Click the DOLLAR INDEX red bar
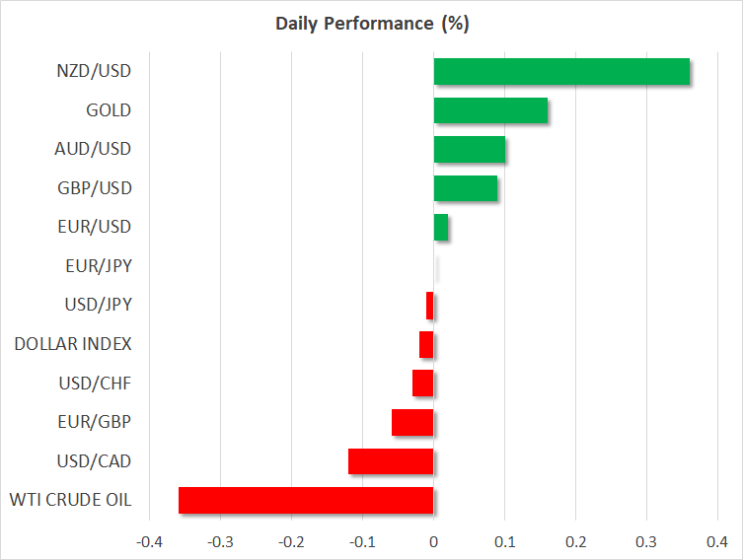The height and width of the screenshot is (560, 743). point(426,345)
